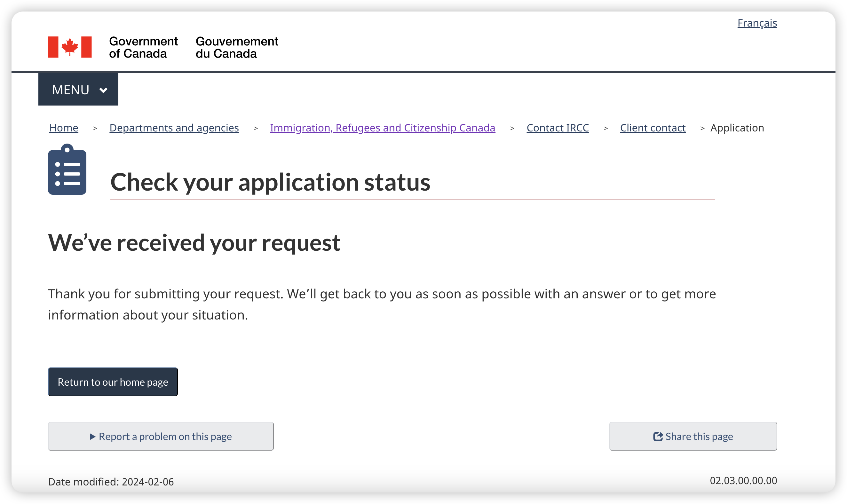Click the disclosure triangle beside Report a problem
Viewport: 847px width, 504px height.
click(x=92, y=437)
